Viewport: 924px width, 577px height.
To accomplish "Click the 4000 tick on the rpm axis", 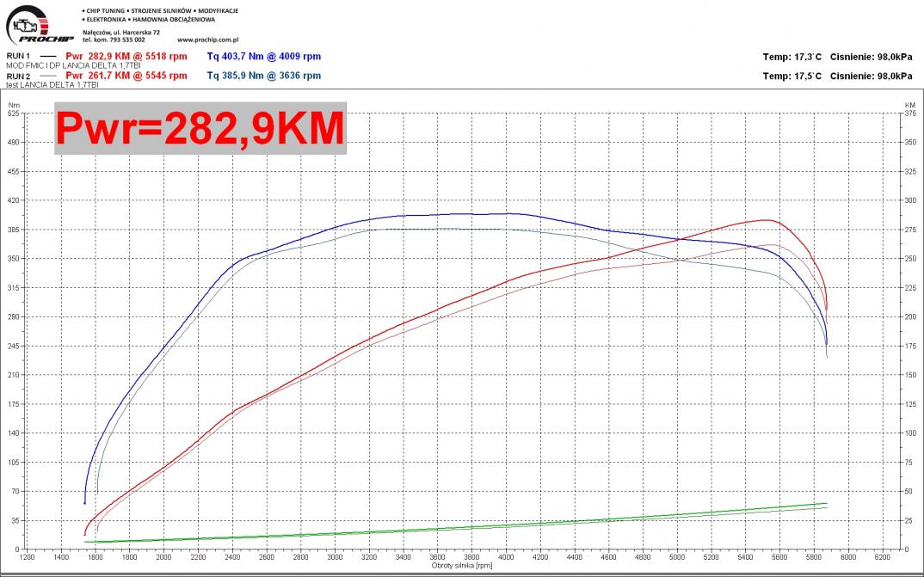I will (506, 556).
